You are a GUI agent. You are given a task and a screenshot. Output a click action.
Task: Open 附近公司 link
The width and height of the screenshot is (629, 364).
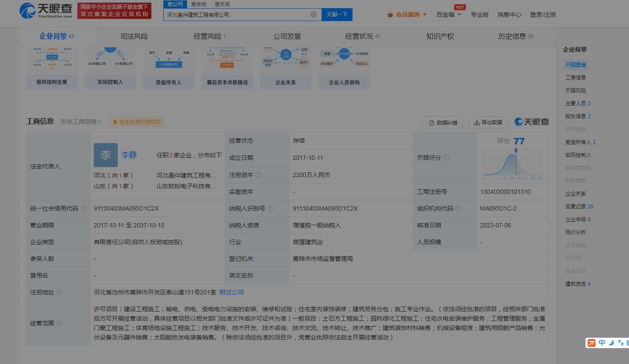[x=232, y=292]
